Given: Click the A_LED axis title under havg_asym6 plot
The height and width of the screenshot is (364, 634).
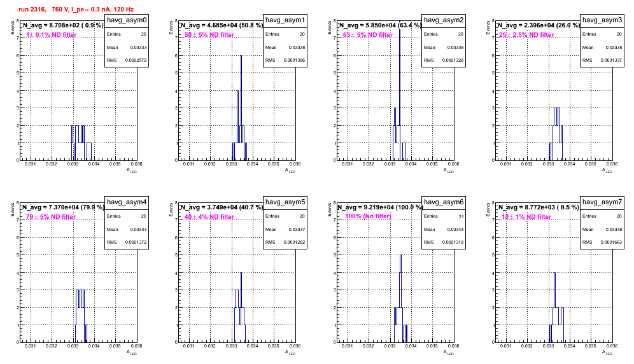Looking at the screenshot, I should click(449, 353).
